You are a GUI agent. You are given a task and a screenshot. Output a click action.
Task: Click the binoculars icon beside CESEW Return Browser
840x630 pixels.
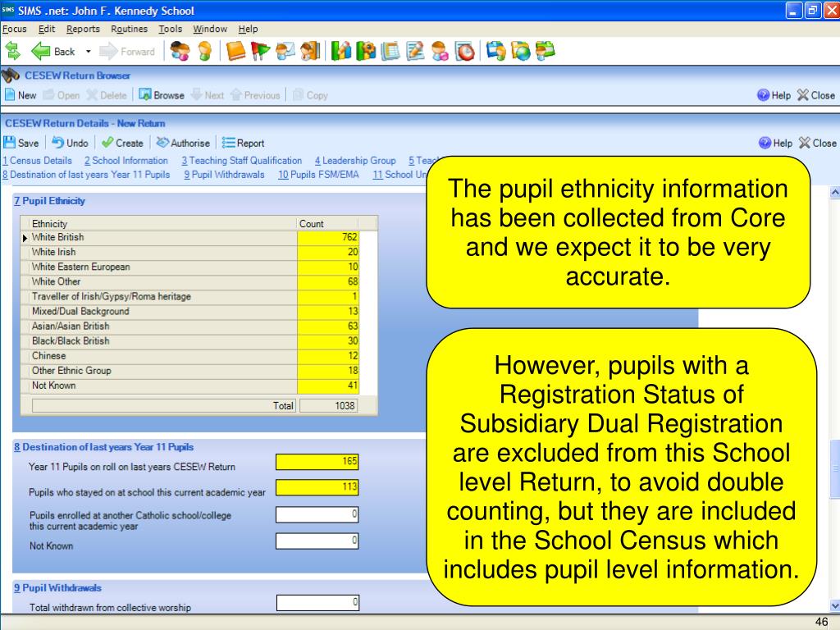(10, 75)
